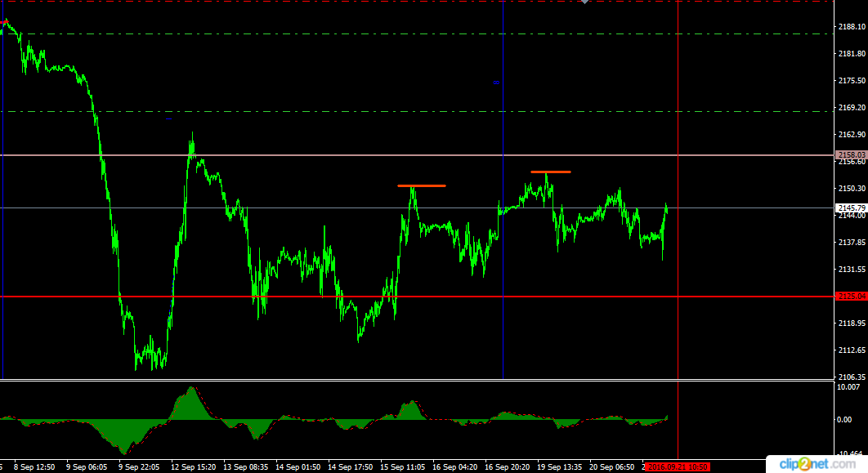Click the 12 Sep 15:20 time label
868x473 pixels.
[x=193, y=467]
